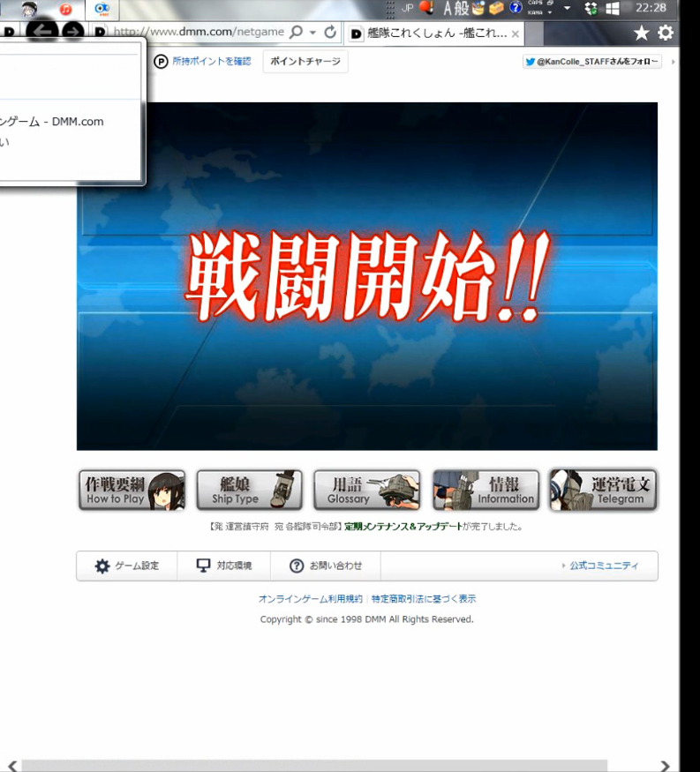Viewport: 700px width, 772px height.
Task: Click the JP language indicator
Action: (x=407, y=8)
